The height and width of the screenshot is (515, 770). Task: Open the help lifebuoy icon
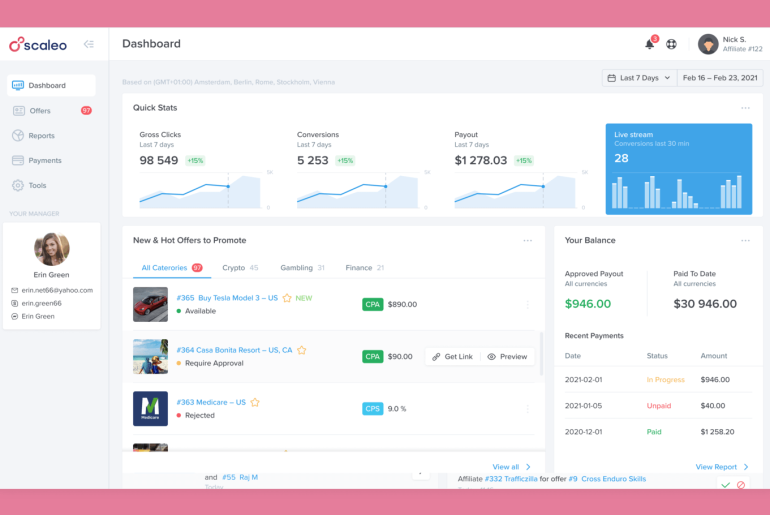[x=671, y=44]
